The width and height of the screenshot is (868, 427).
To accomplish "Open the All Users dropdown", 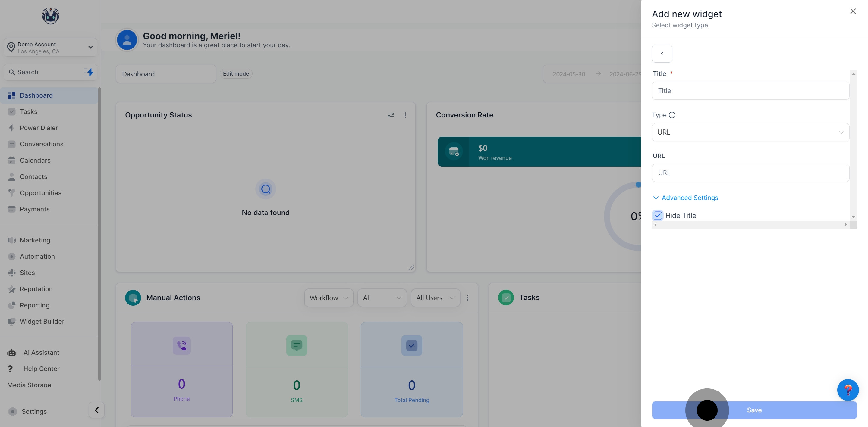I will coord(435,298).
